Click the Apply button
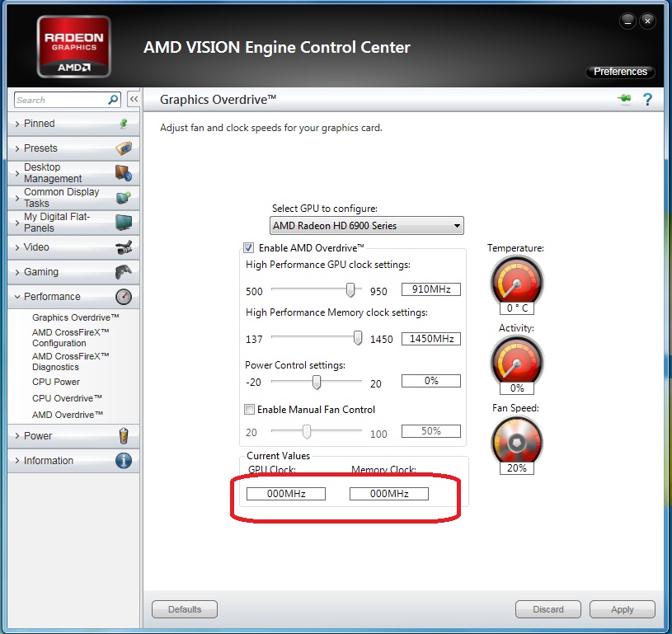Image resolution: width=672 pixels, height=634 pixels. 623,609
